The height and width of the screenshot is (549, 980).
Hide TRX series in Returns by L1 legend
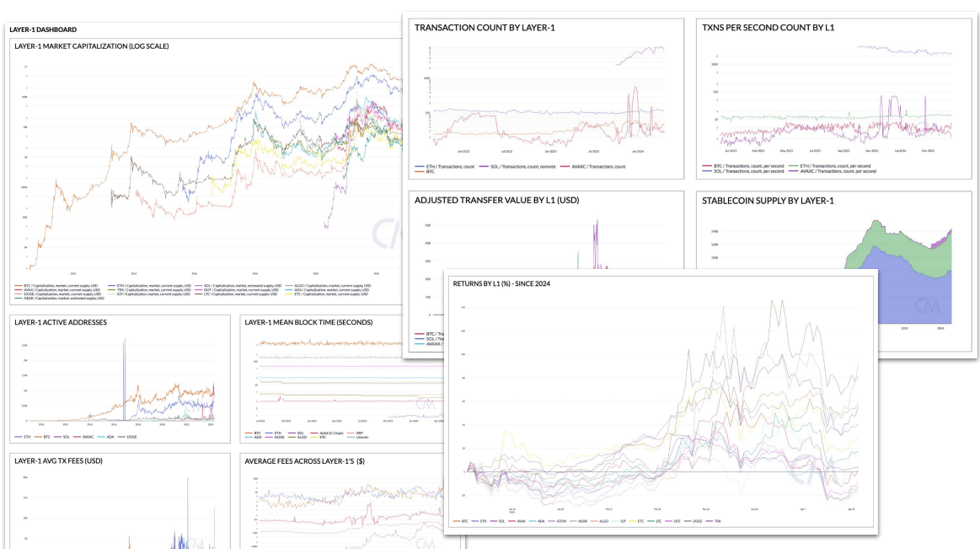click(x=717, y=521)
